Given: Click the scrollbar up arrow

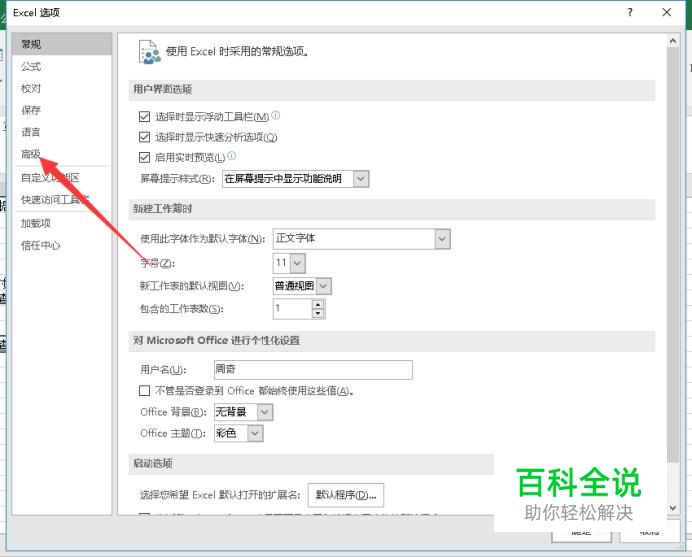Looking at the screenshot, I should pyautogui.click(x=673, y=41).
